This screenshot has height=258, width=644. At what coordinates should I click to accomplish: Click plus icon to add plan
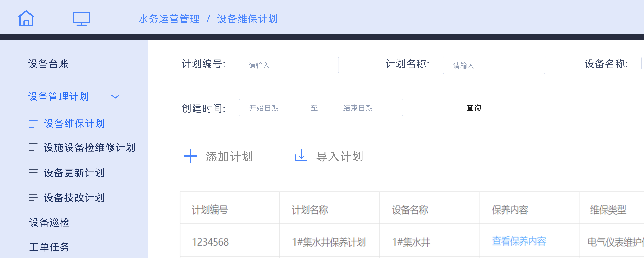pos(191,156)
